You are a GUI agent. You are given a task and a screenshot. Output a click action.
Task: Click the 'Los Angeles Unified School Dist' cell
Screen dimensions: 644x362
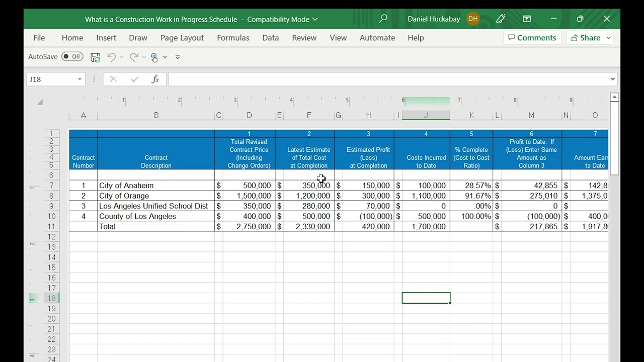[156, 206]
